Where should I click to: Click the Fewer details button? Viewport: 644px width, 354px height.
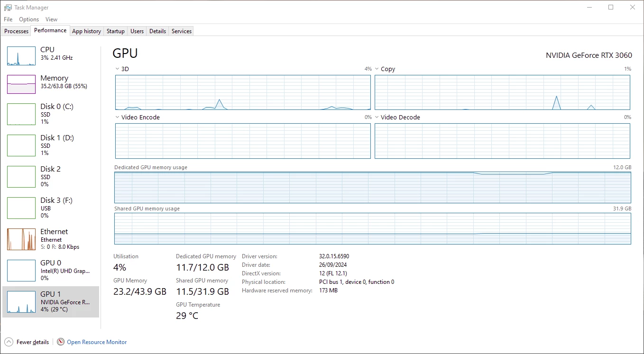click(x=27, y=342)
